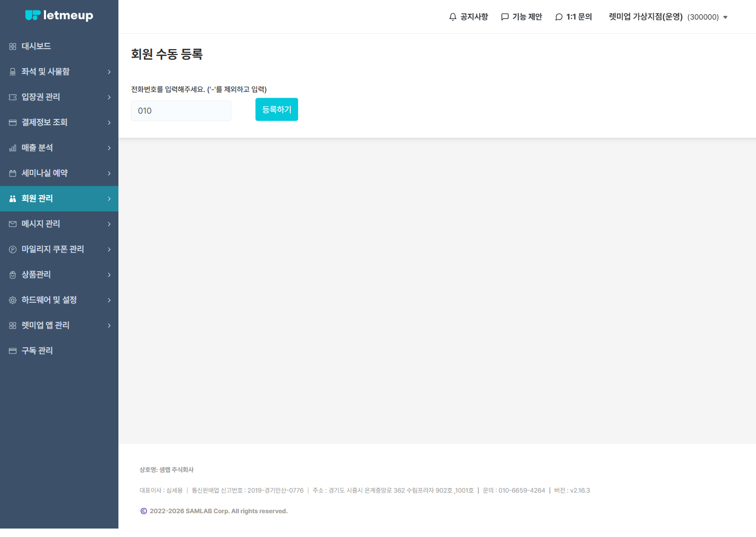Expand the 결제정보 조회 chevron
The height and width of the screenshot is (537, 756).
coord(109,123)
